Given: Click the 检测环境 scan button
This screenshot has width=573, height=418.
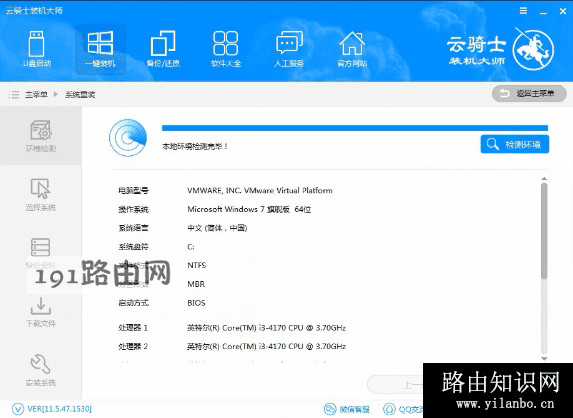Looking at the screenshot, I should point(515,144).
